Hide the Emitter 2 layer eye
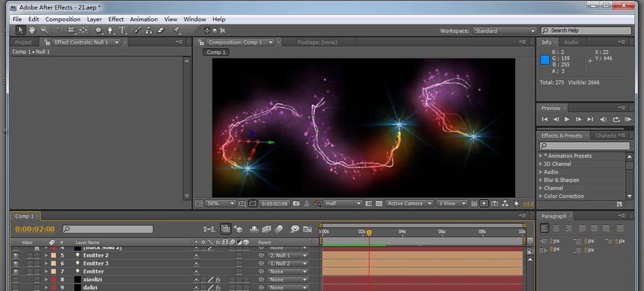644x291 pixels. point(15,255)
